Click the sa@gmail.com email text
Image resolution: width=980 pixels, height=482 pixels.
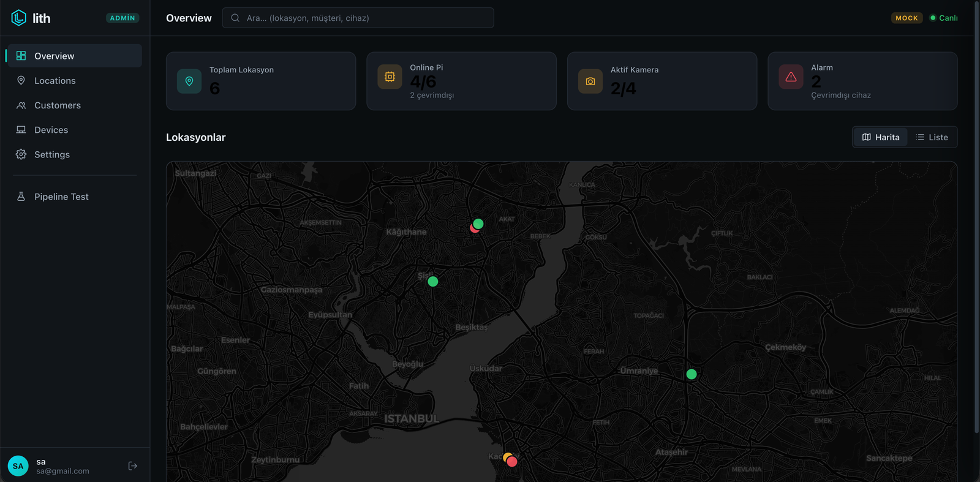tap(62, 471)
